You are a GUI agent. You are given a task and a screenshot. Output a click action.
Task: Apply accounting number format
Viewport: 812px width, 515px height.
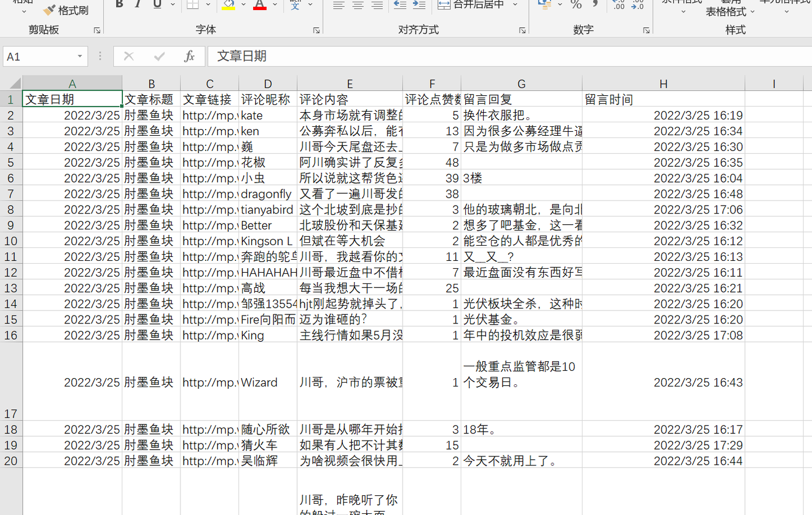544,5
